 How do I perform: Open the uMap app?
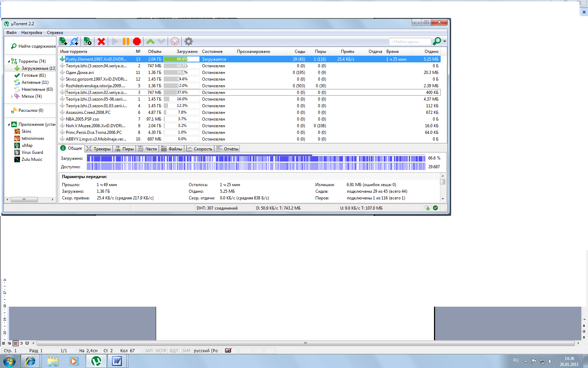click(x=23, y=145)
